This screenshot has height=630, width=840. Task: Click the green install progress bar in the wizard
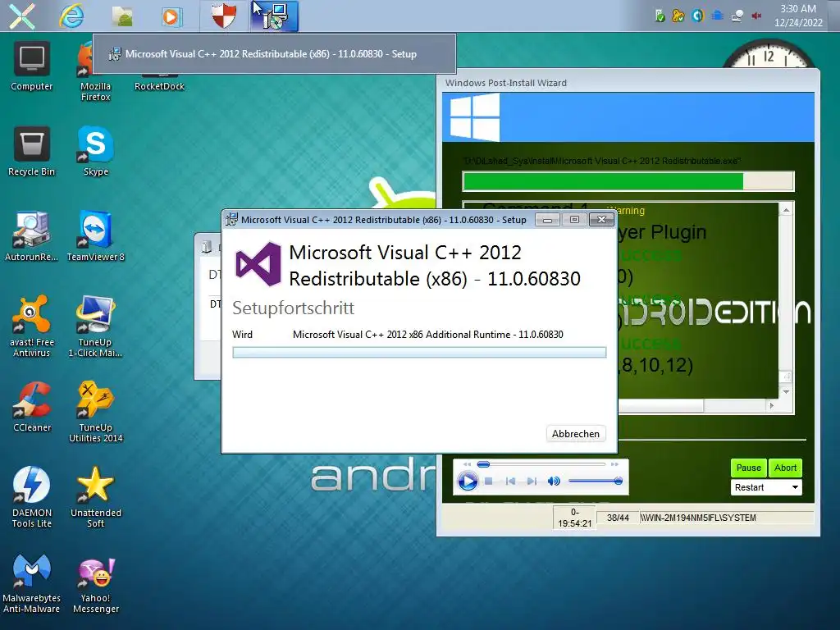coord(628,181)
